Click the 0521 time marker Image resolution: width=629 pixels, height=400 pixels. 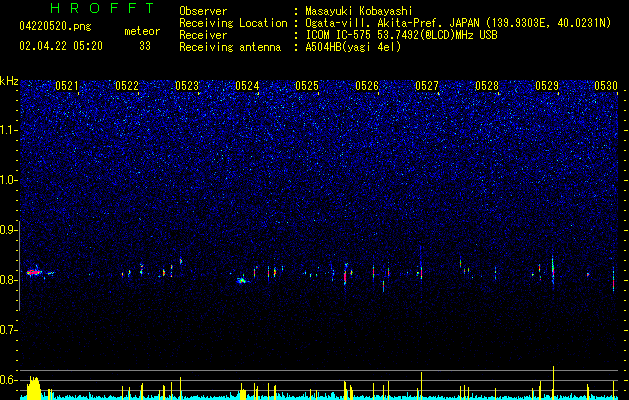pyautogui.click(x=67, y=86)
